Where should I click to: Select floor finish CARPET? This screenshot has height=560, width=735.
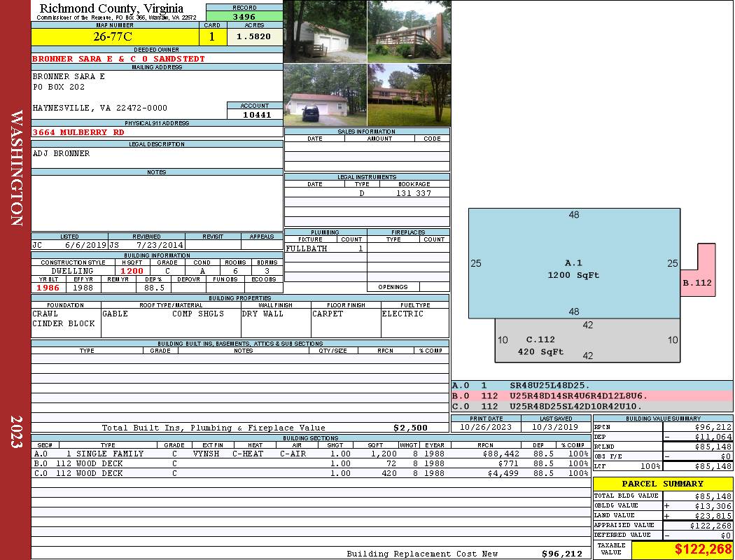pyautogui.click(x=328, y=314)
